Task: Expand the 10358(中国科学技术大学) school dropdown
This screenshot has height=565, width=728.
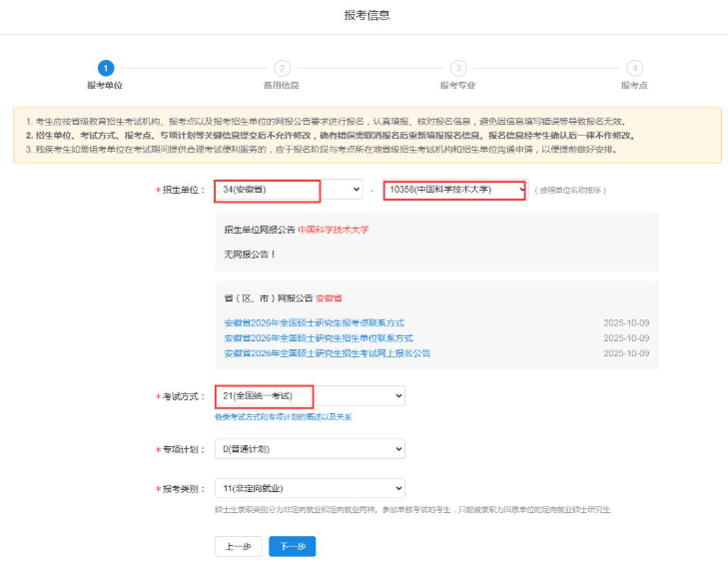Action: (x=454, y=190)
